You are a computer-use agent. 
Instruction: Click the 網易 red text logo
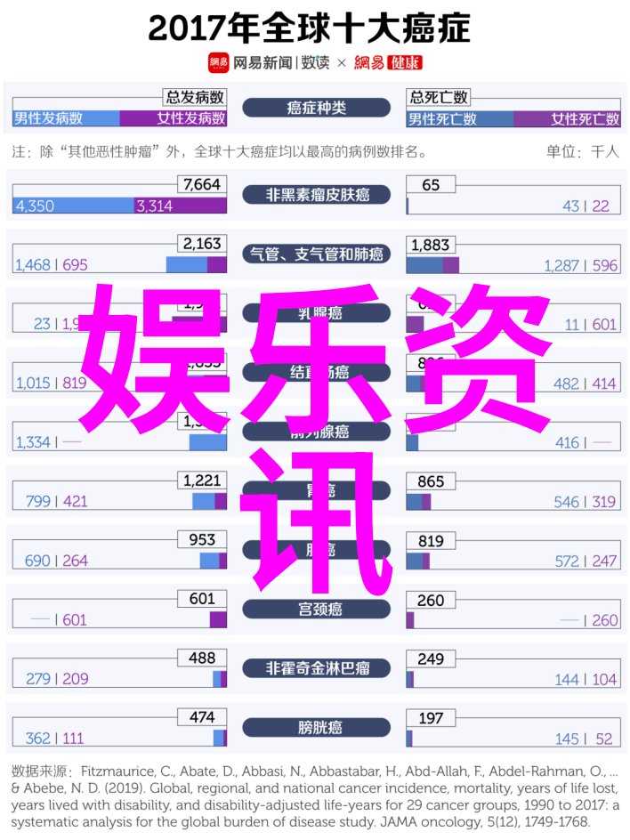coord(369,62)
